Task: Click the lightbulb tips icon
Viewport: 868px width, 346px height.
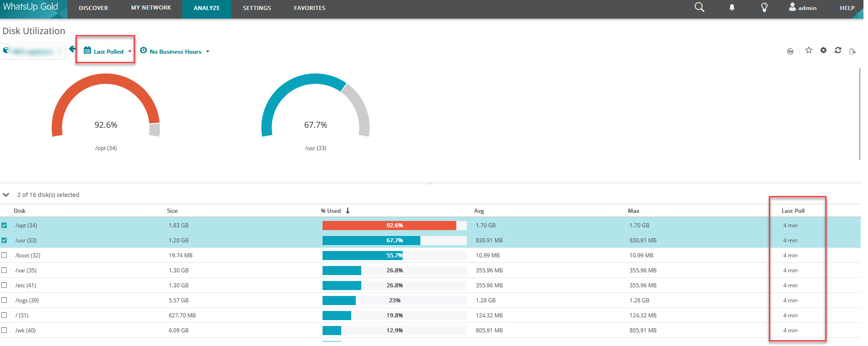Action: coord(764,8)
